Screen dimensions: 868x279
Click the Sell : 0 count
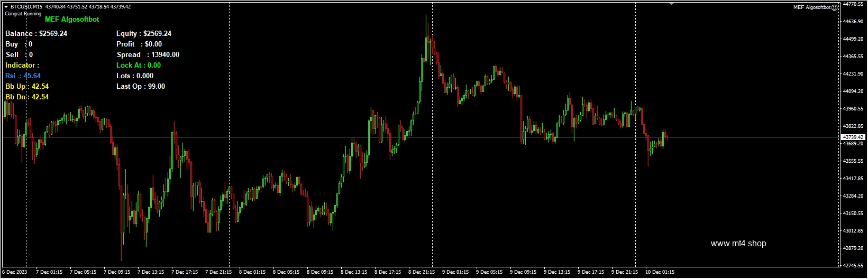point(19,54)
